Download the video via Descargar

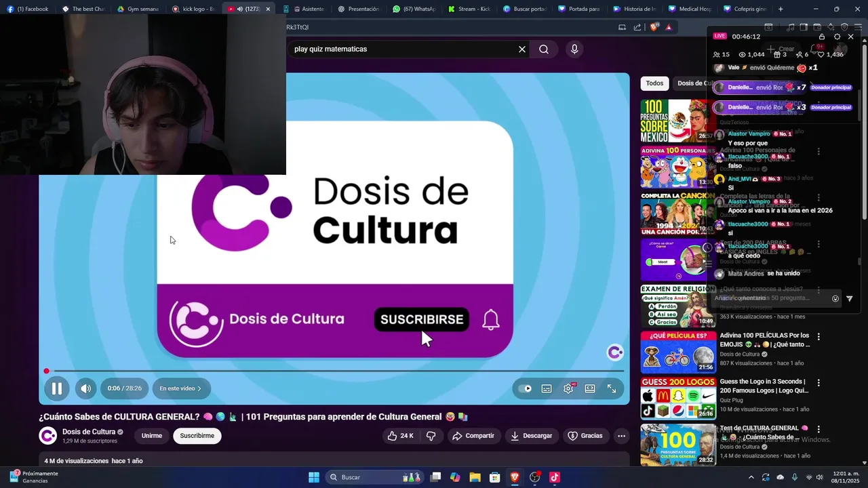(x=532, y=436)
